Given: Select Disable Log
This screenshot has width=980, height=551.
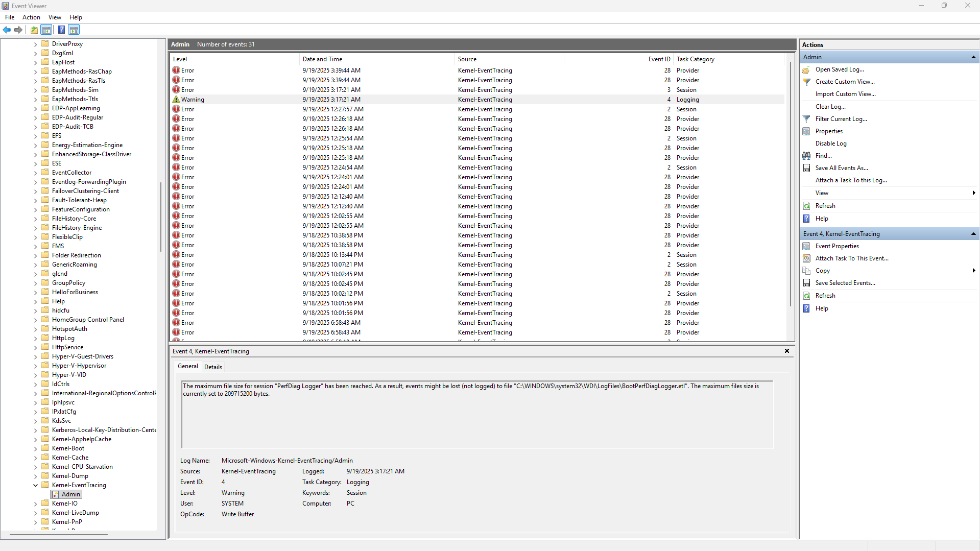Looking at the screenshot, I should 830,143.
